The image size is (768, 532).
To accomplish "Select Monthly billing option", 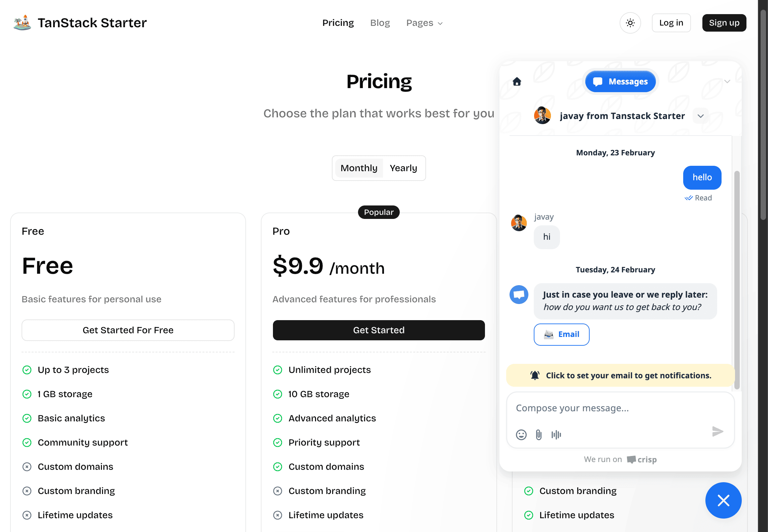I will (359, 168).
